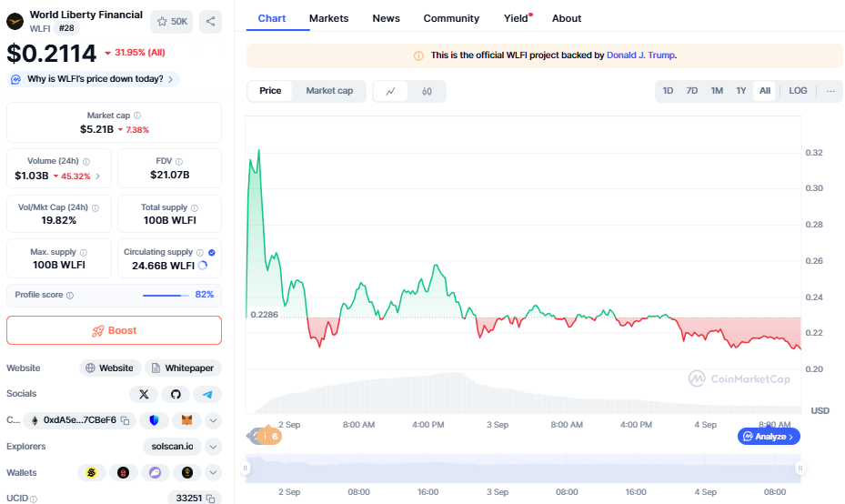Set chart range to 1Y

pyautogui.click(x=741, y=91)
